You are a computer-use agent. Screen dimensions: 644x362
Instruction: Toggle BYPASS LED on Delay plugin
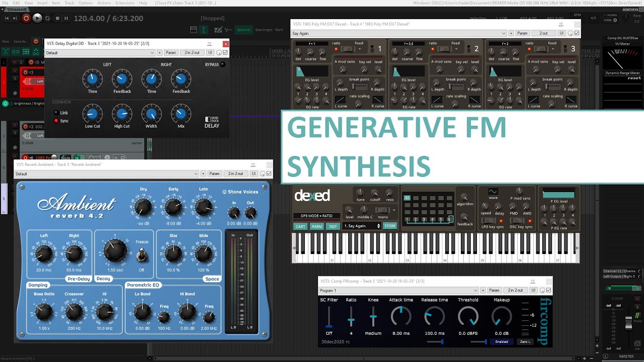(222, 64)
